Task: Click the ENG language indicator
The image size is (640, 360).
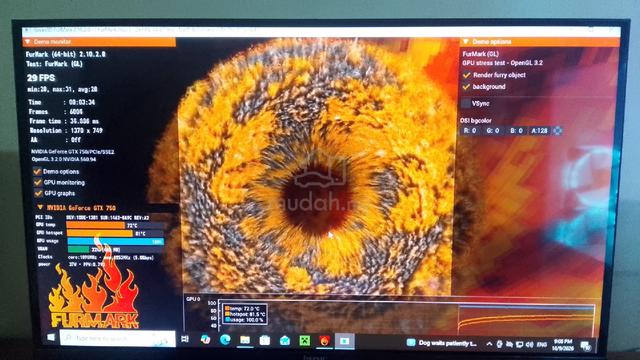Action: coord(542,345)
